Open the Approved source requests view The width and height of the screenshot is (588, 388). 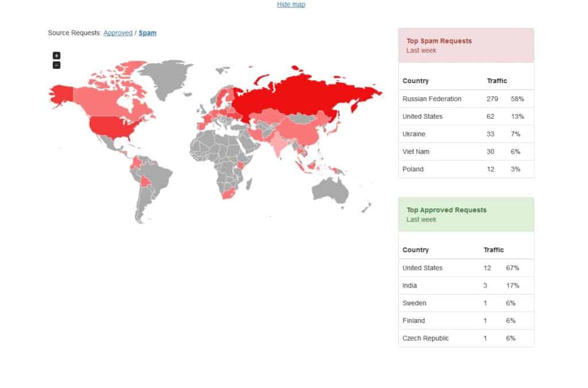click(x=118, y=33)
